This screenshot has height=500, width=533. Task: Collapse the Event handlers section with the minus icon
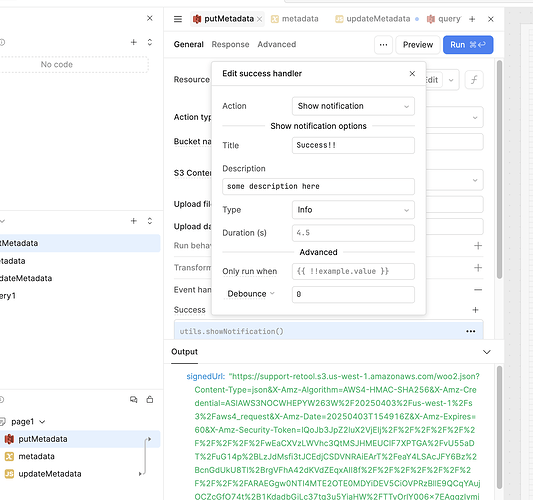[x=478, y=290]
